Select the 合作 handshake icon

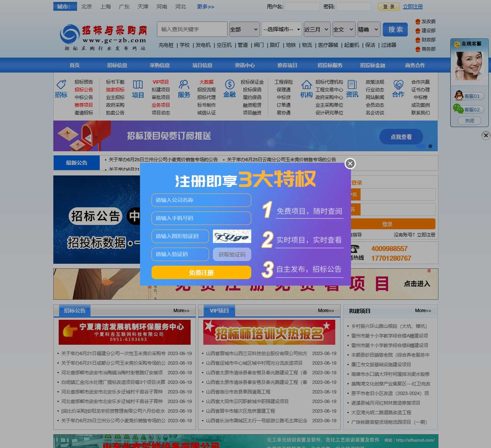click(398, 84)
